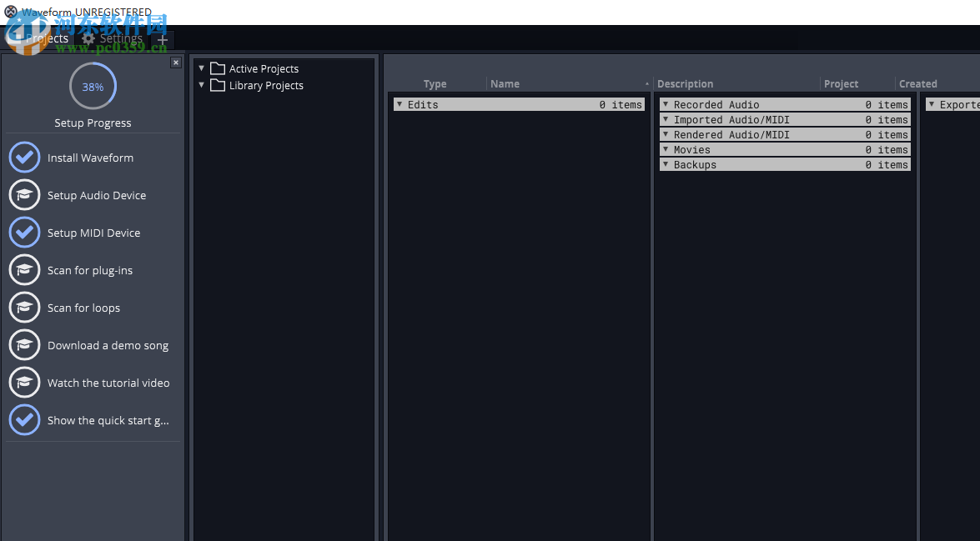Collapse the Recorded Audio section

(665, 104)
